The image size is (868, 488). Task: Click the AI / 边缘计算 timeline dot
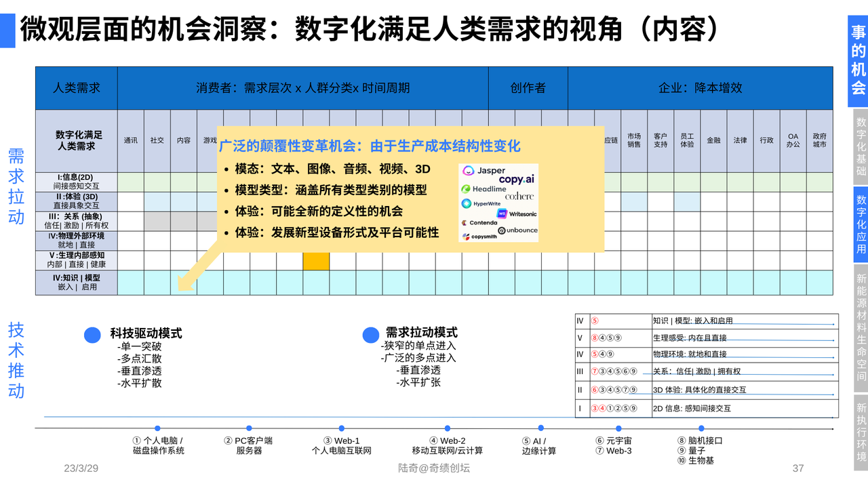540,428
